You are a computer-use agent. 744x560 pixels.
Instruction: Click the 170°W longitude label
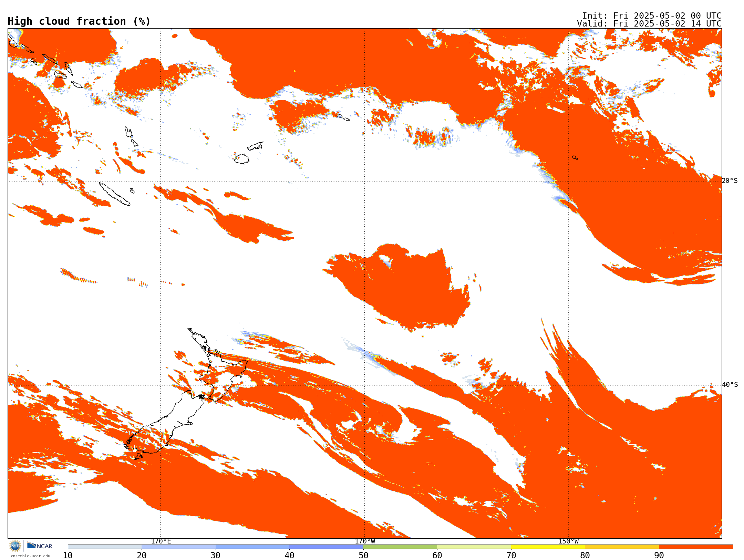tap(365, 541)
